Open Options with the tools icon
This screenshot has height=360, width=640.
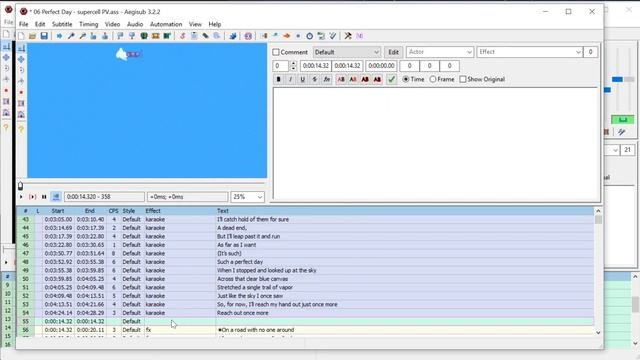(348, 36)
